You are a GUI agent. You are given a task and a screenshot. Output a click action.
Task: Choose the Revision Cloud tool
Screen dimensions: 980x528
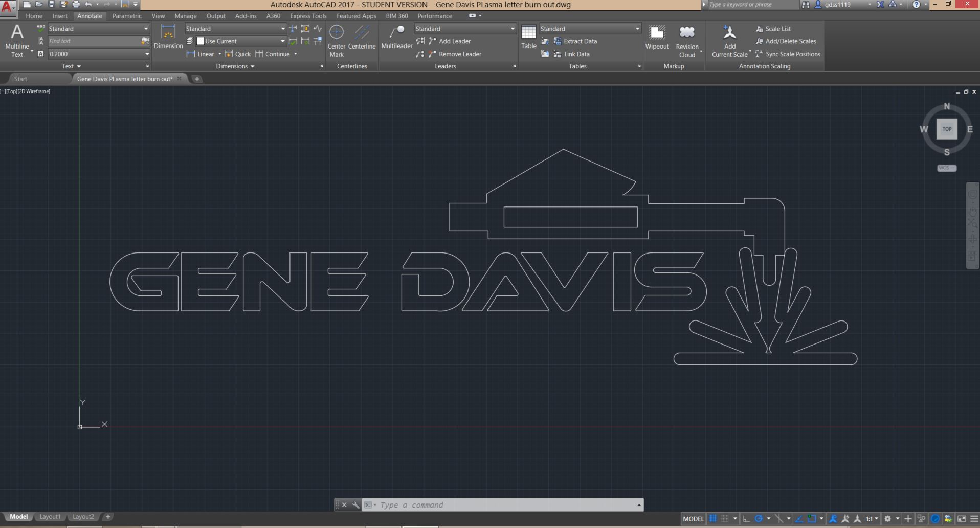click(687, 41)
